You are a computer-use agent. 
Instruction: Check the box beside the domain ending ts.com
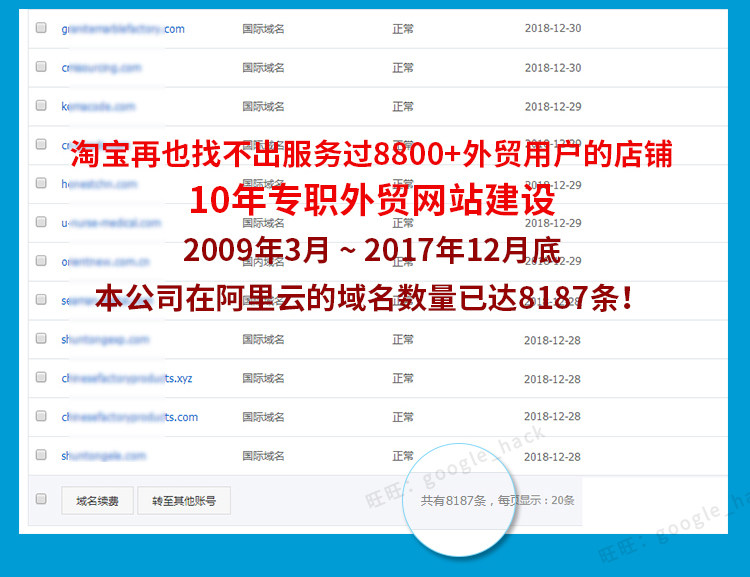41,416
